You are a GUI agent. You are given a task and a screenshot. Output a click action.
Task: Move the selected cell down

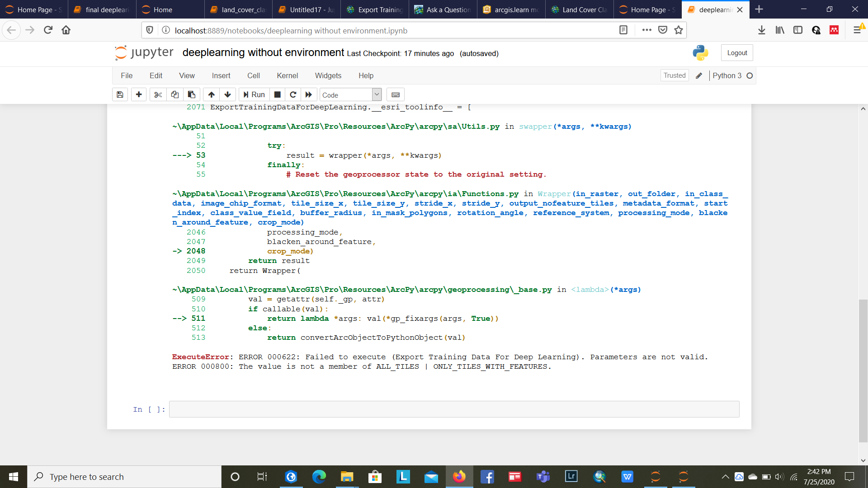[x=228, y=94]
